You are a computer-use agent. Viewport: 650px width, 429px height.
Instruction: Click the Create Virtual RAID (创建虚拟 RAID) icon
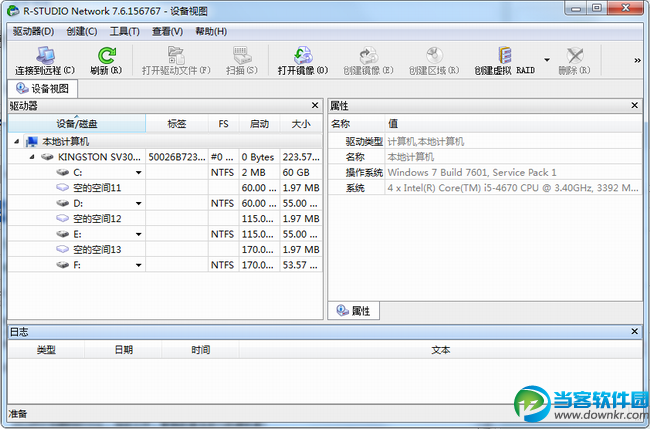point(504,55)
